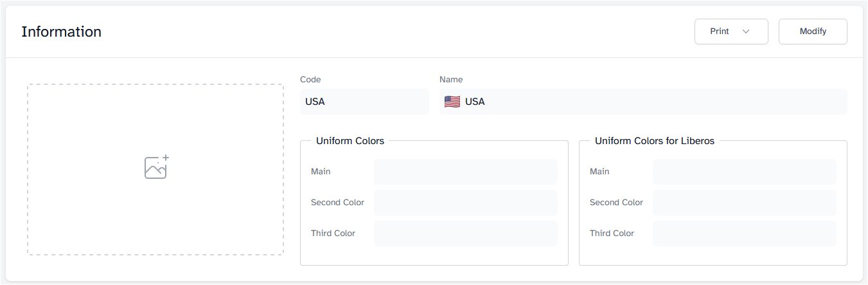Screen dimensions: 868x285
Task: Click the USA flag icon
Action: point(452,102)
